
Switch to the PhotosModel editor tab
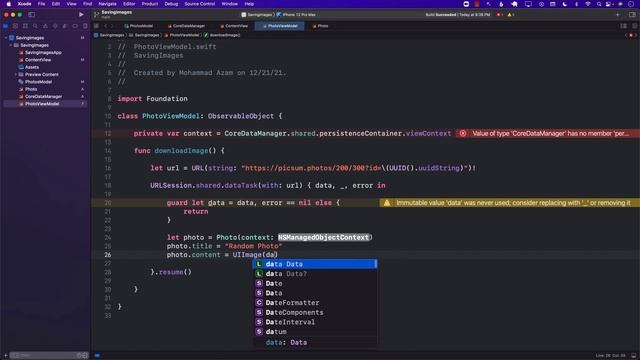point(139,26)
